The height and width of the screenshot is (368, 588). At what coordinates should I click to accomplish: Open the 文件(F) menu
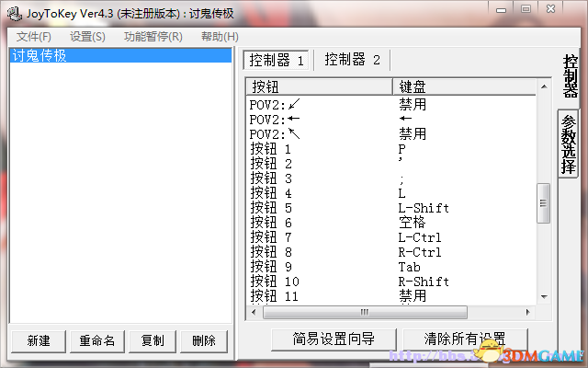(34, 37)
